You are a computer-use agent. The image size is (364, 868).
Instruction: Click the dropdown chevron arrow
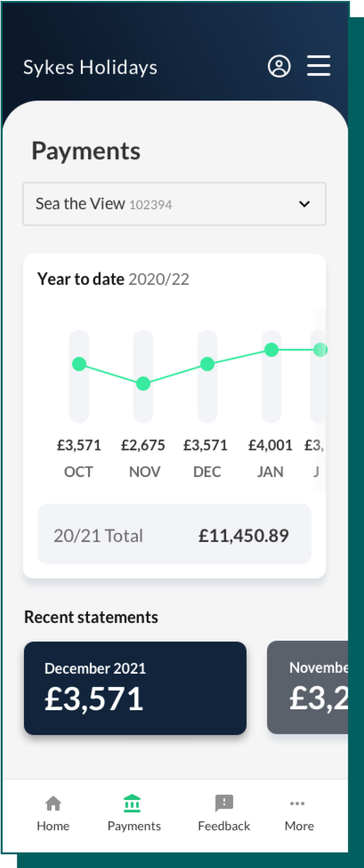pyautogui.click(x=304, y=204)
